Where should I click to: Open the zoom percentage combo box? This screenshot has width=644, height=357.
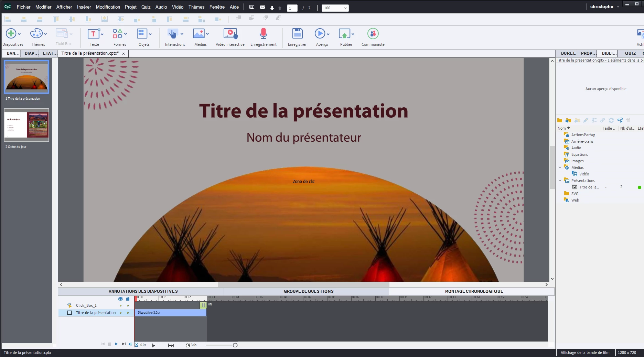(x=335, y=8)
